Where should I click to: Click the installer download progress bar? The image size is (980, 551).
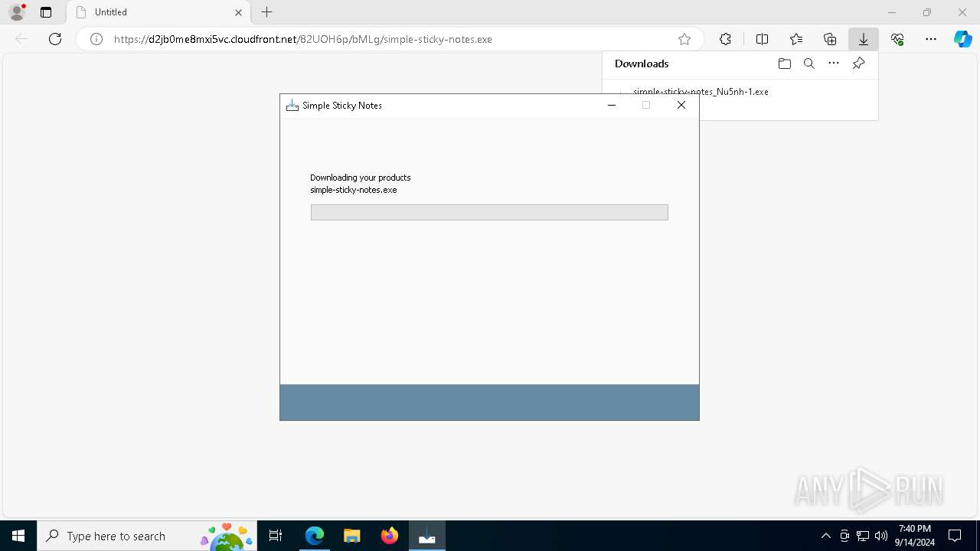tap(489, 212)
